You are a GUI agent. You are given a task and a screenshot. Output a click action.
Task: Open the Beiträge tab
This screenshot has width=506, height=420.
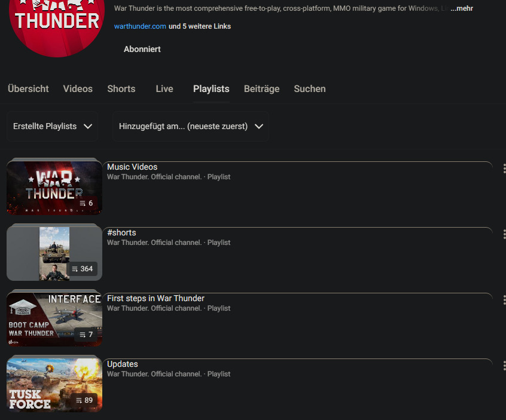pos(261,88)
